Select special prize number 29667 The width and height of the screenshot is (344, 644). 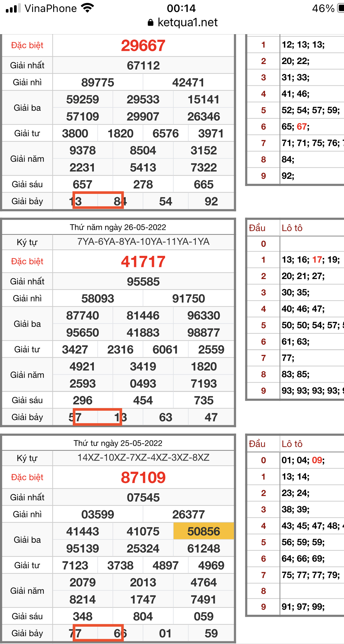pyautogui.click(x=143, y=46)
